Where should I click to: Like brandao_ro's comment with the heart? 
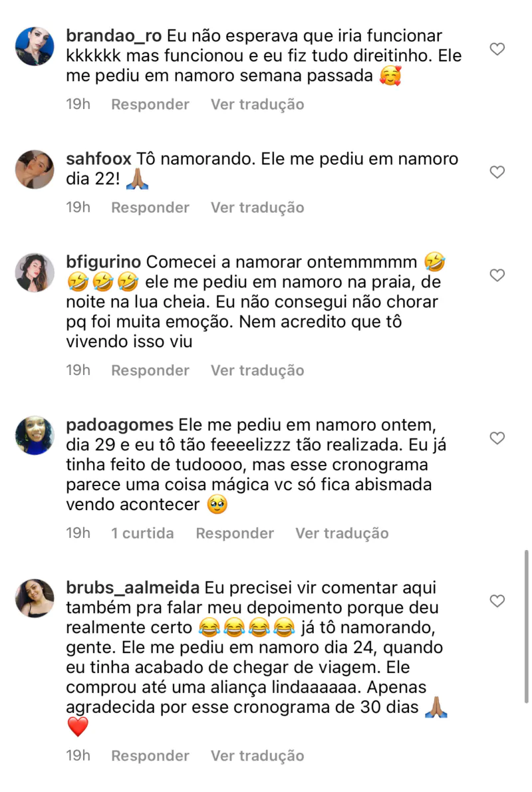coord(497,49)
